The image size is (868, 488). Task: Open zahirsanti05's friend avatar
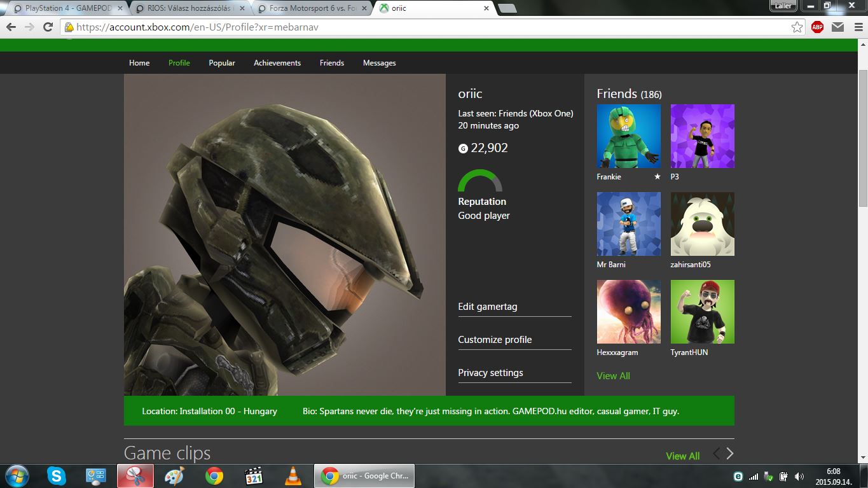pos(702,224)
